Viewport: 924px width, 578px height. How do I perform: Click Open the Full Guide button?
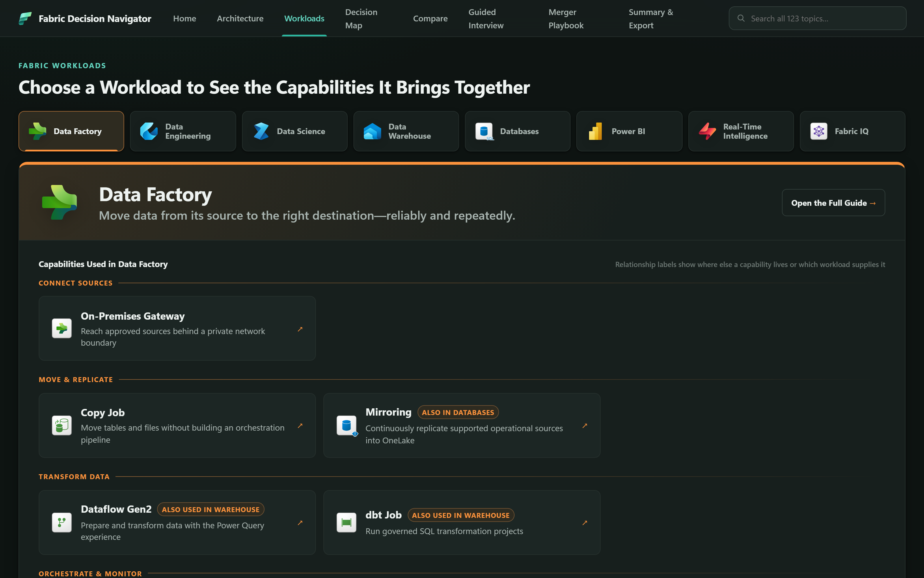point(833,203)
